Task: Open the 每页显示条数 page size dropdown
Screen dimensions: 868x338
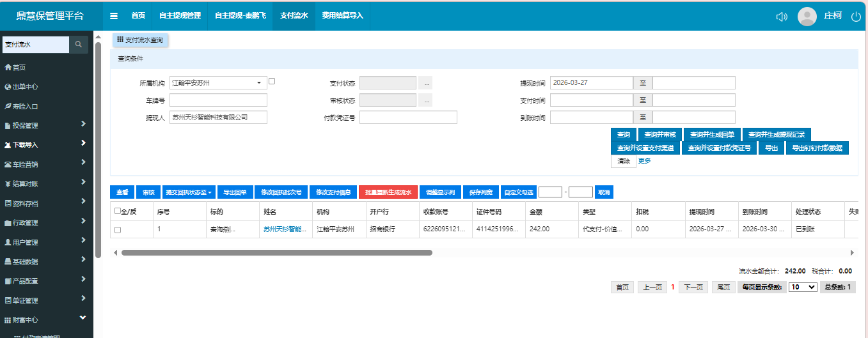Action: coord(803,288)
